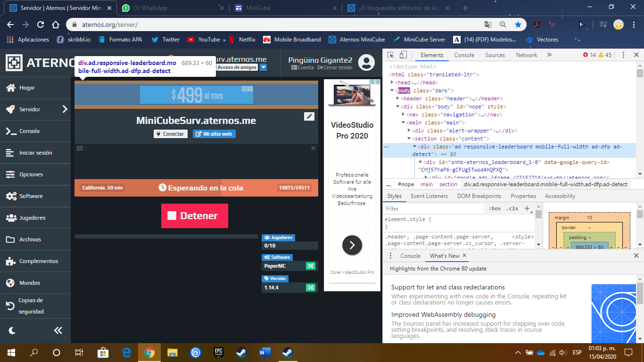Collapse the Aternos sidebar with double chevron
Image resolution: width=644 pixels, height=362 pixels.
tap(58, 330)
